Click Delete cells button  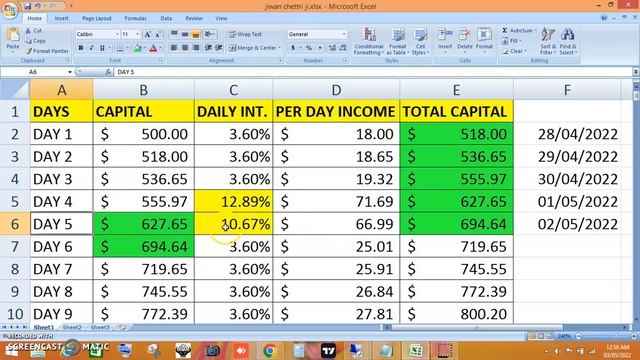[464, 41]
